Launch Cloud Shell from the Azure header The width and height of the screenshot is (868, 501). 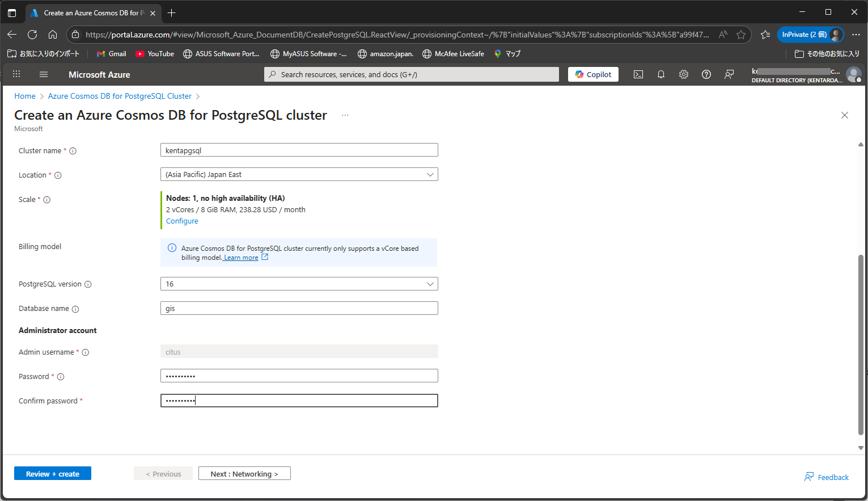tap(638, 74)
